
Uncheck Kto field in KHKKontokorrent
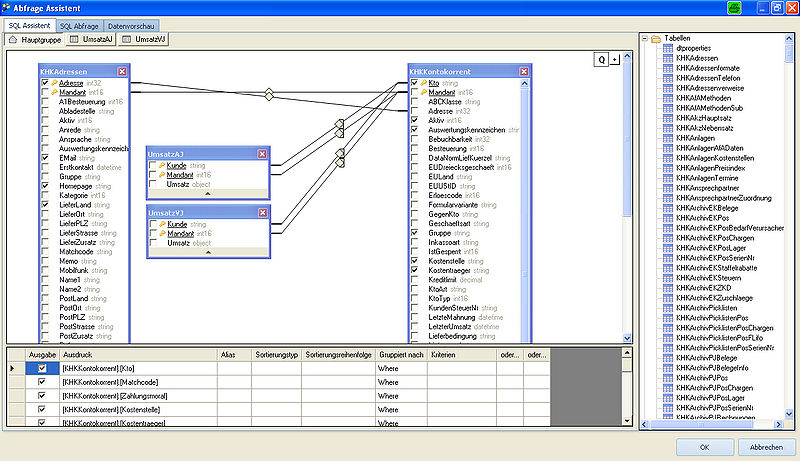[x=414, y=83]
